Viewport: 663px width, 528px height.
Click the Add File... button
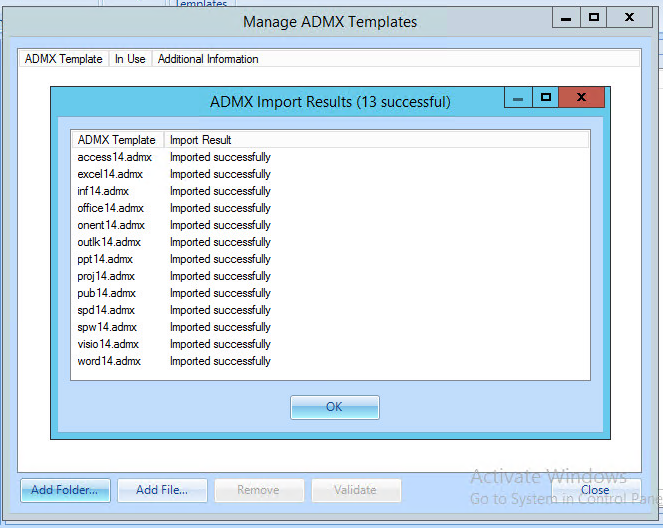click(x=162, y=490)
